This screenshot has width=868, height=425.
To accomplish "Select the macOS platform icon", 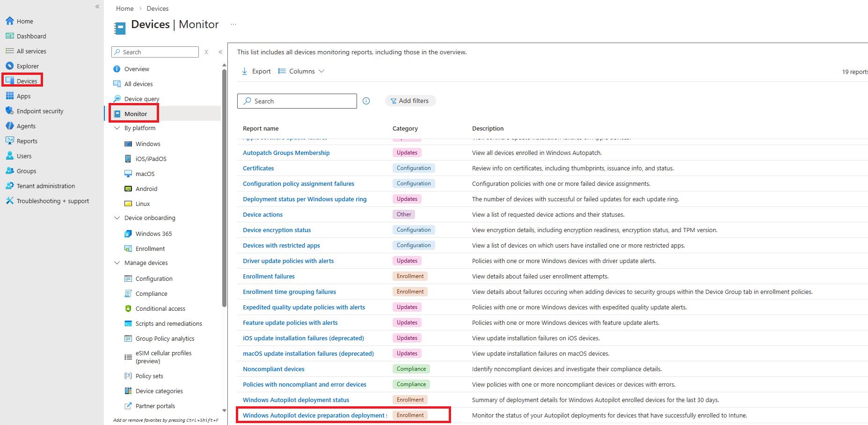I will [128, 174].
